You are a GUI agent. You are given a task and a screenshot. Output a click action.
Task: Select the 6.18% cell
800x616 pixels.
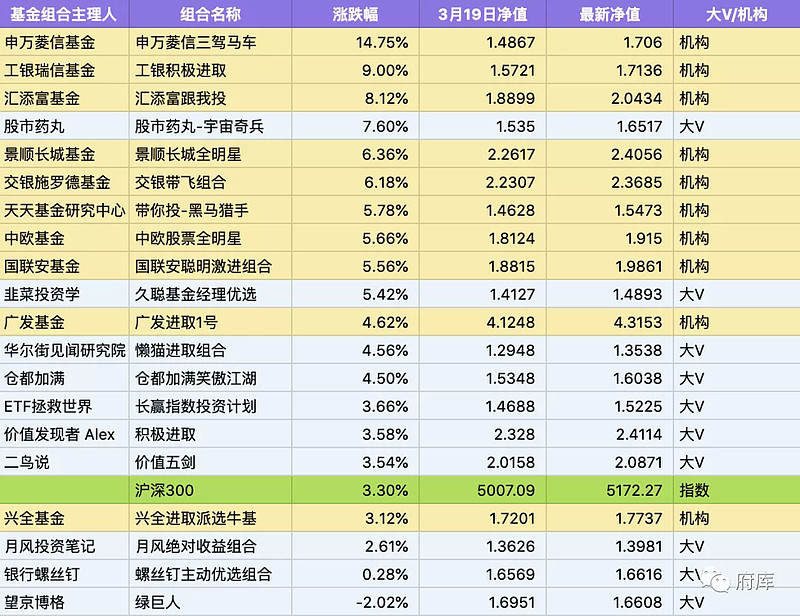tap(355, 182)
